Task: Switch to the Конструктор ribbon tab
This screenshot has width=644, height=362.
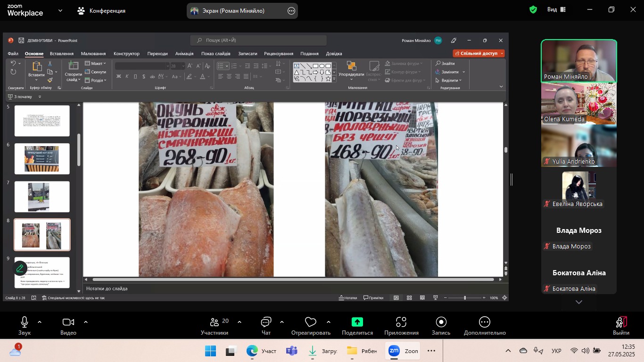Action: 126,54
